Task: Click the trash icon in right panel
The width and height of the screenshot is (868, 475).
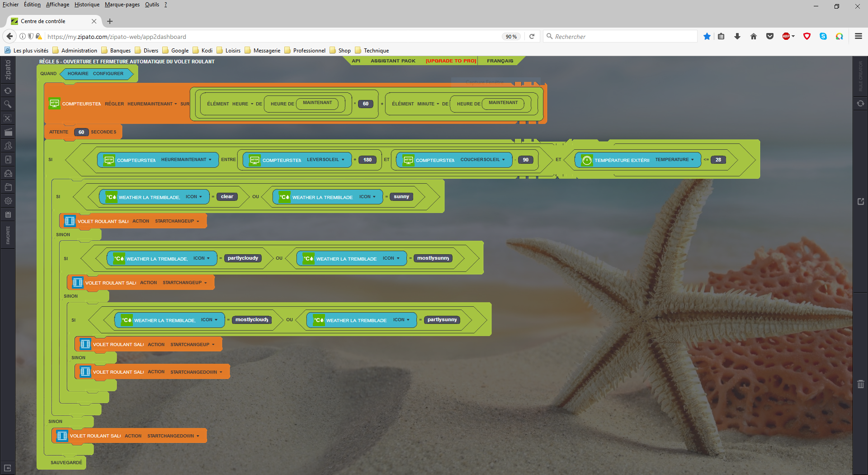Action: coord(860,384)
